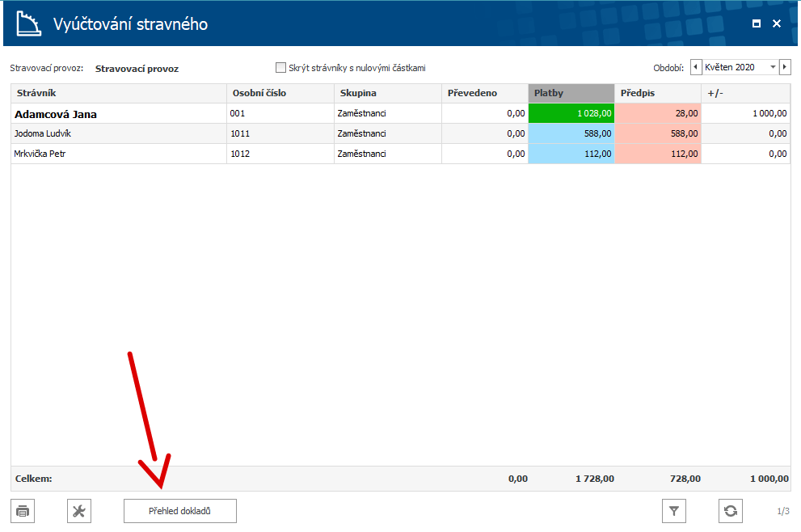Click the +/- column header
Viewport: 801px width, 532px height.
click(746, 93)
